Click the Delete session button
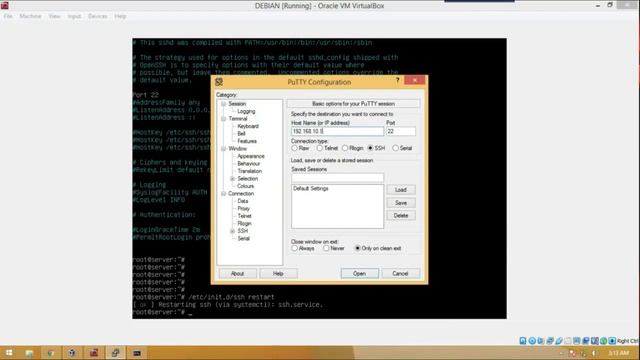Viewport: 640px width, 360px height. (x=401, y=216)
